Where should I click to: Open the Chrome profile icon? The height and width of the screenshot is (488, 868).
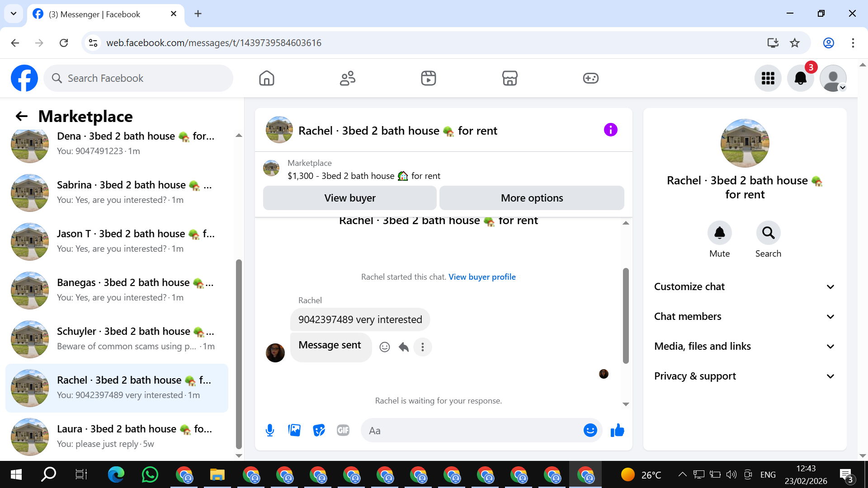pyautogui.click(x=828, y=43)
